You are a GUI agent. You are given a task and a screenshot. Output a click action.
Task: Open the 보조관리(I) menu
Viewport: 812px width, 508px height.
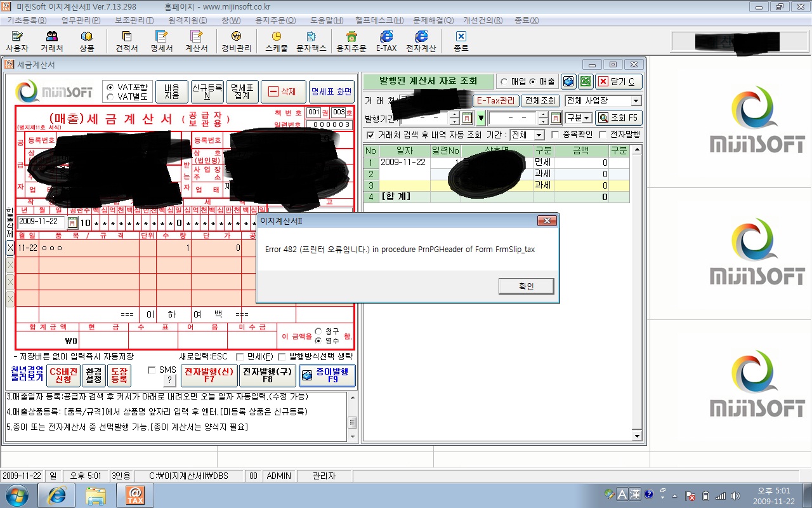coord(134,20)
